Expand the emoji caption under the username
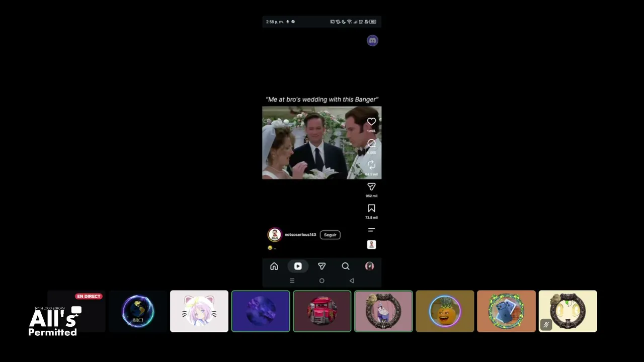The width and height of the screenshot is (644, 362). coord(272,248)
